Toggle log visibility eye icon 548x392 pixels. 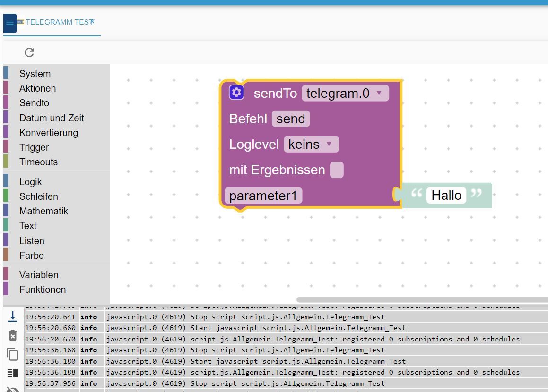[x=13, y=389]
